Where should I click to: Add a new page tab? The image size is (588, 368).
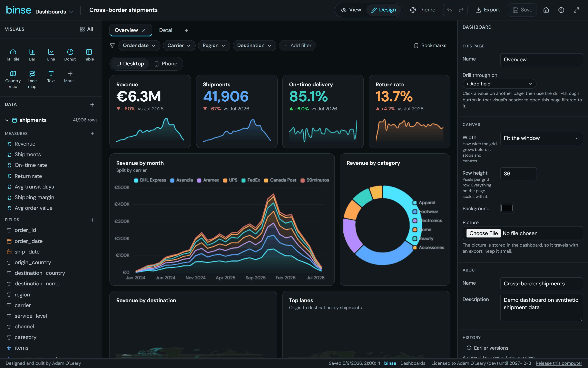click(x=186, y=30)
